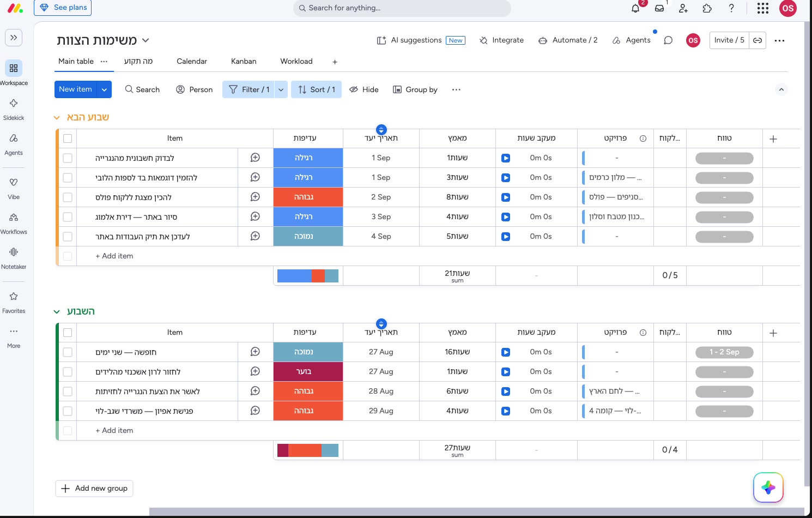Tick checkbox for the 29 Aug item row
The image size is (812, 518).
(68, 411)
